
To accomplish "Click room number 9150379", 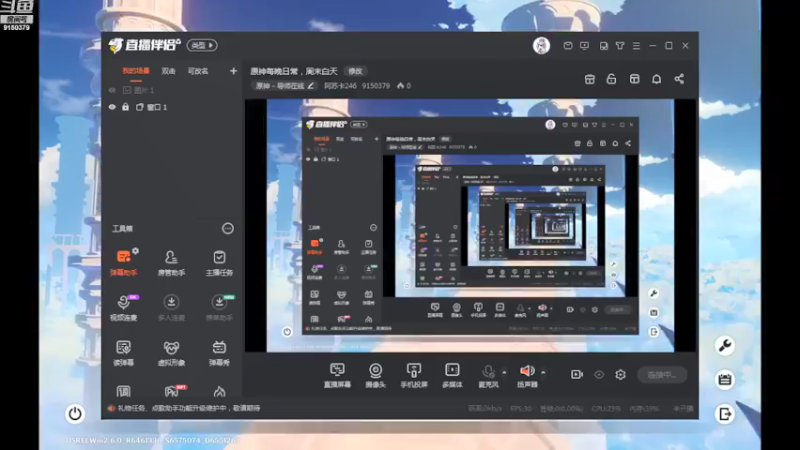I will click(x=376, y=86).
